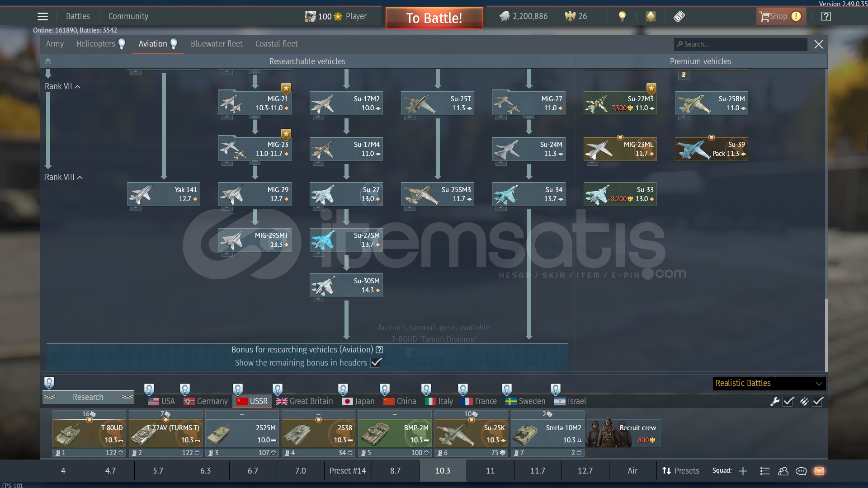This screenshot has height=488, width=868.
Task: Click the Su-27SM aircraft tile
Action: coord(346,240)
